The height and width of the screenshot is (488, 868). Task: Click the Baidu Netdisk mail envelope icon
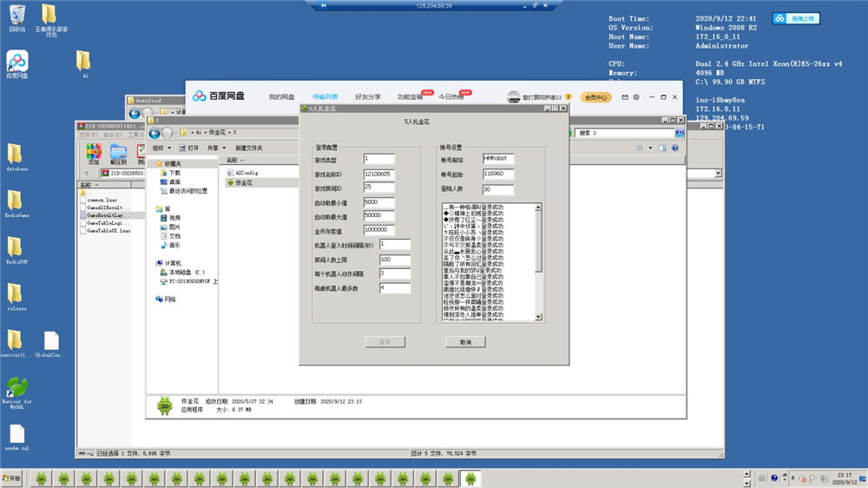click(625, 97)
